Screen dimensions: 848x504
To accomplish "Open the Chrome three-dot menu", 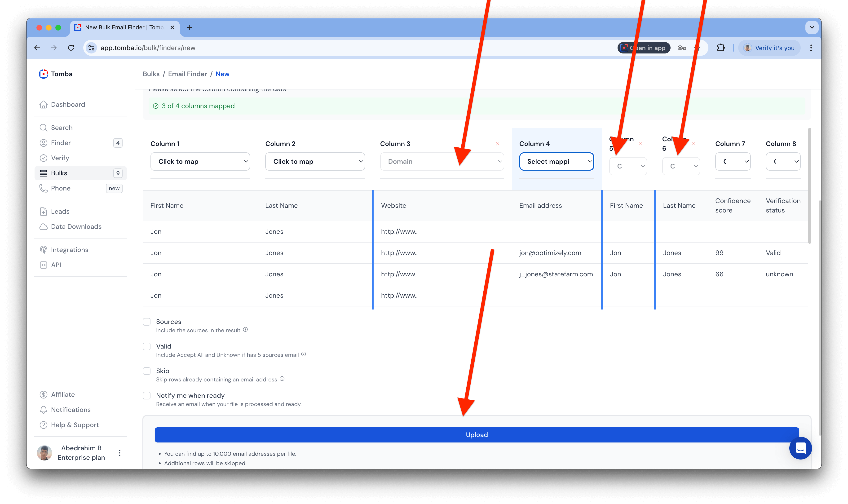I will tap(811, 48).
